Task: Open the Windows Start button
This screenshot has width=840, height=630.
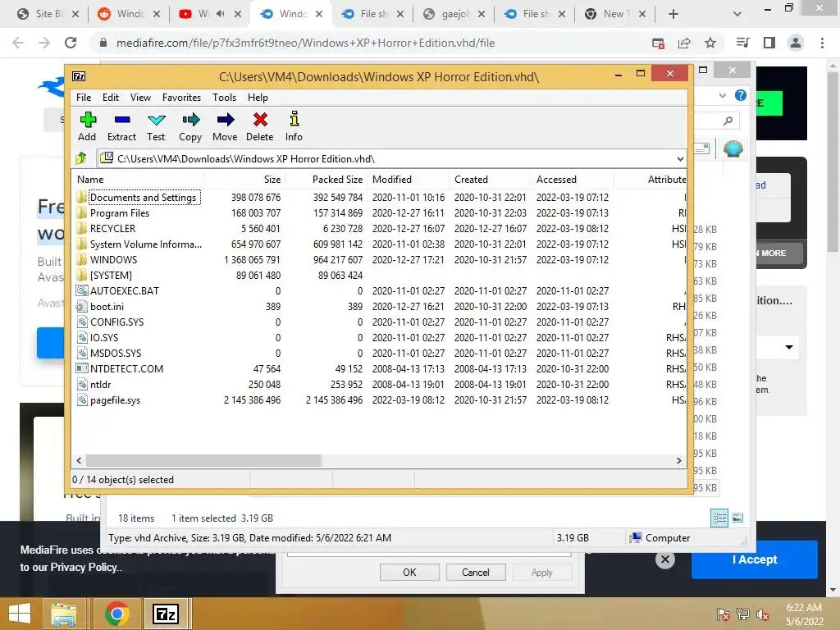Action: (x=20, y=614)
